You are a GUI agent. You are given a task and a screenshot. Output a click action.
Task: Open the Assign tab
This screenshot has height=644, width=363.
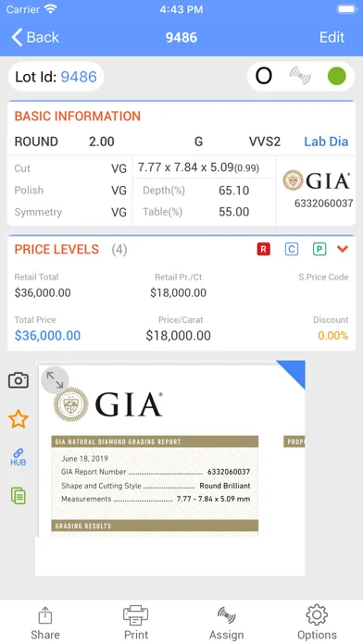coord(227,623)
